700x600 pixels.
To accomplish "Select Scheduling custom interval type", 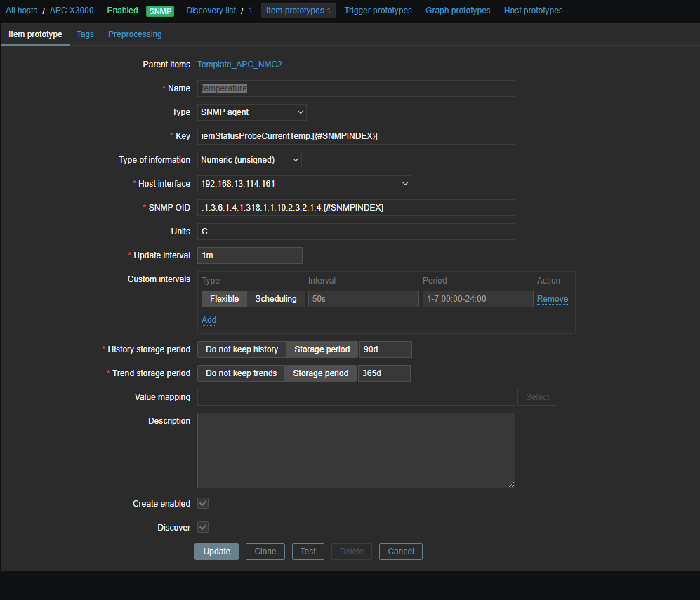I will 275,299.
